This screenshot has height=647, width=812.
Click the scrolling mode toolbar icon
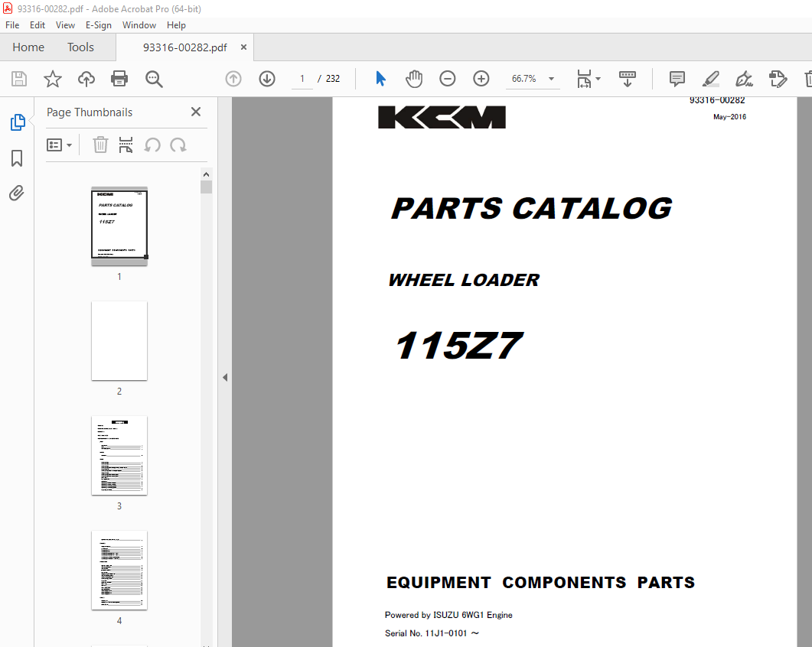(x=627, y=79)
